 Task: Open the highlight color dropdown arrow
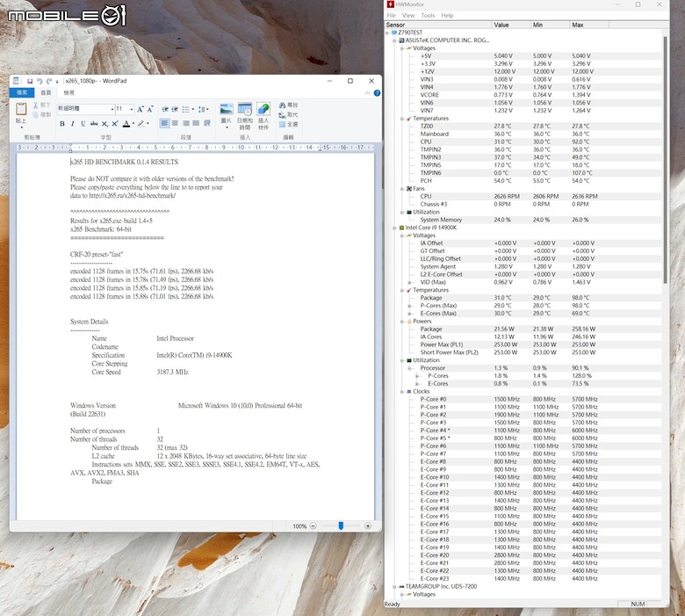148,124
